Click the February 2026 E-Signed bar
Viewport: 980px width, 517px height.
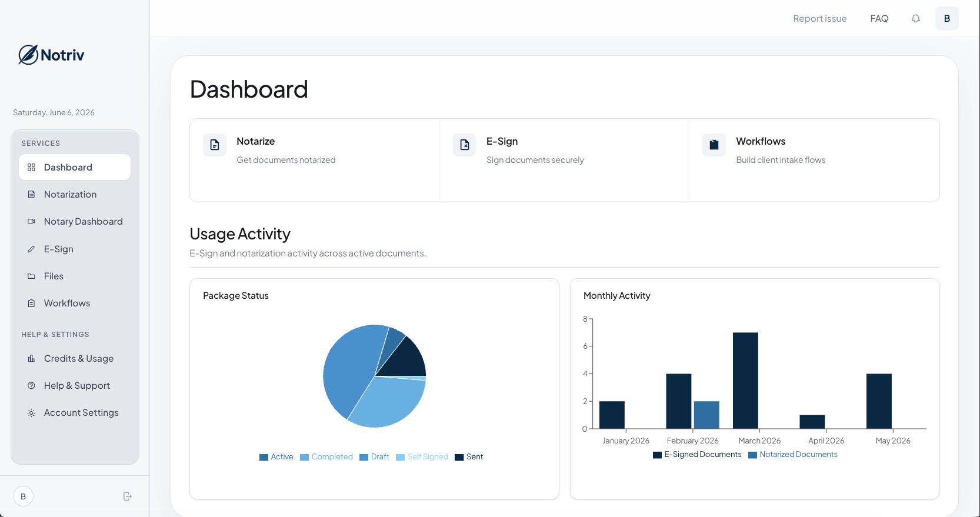pos(679,401)
